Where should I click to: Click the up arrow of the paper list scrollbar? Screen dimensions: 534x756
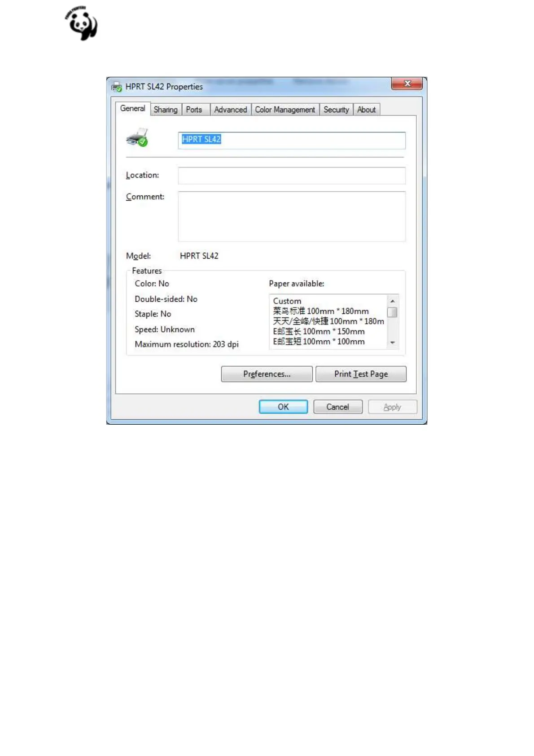click(392, 301)
